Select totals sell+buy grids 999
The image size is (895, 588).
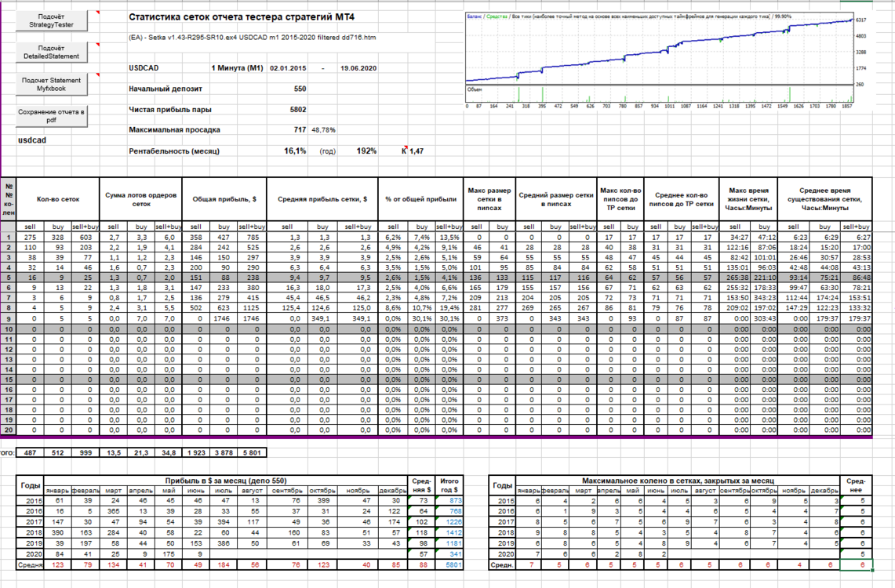tap(85, 453)
